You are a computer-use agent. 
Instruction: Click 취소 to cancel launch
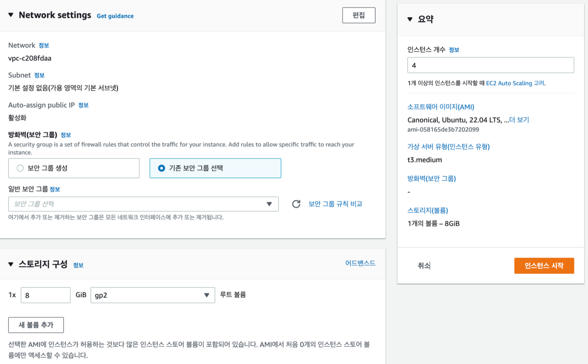(424, 265)
